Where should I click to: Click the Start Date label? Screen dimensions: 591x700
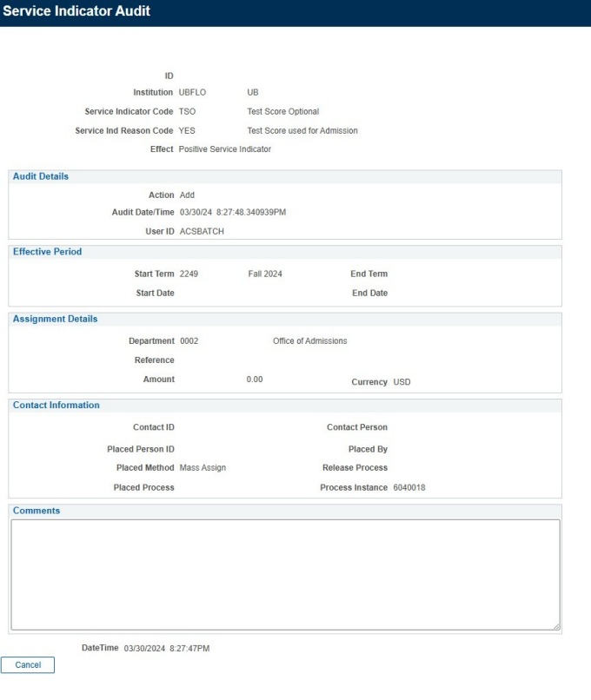tap(155, 294)
